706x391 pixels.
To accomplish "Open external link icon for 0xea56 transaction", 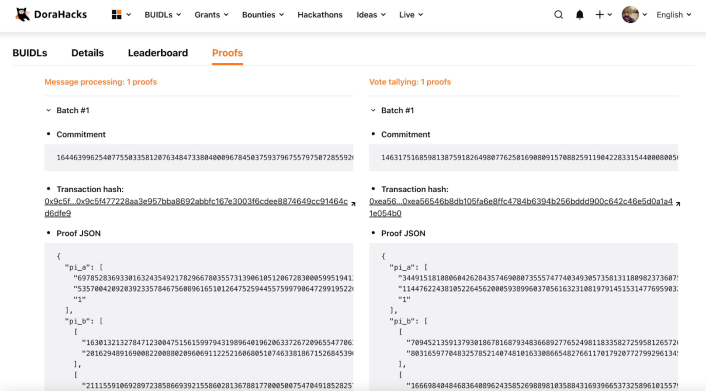I will click(678, 204).
